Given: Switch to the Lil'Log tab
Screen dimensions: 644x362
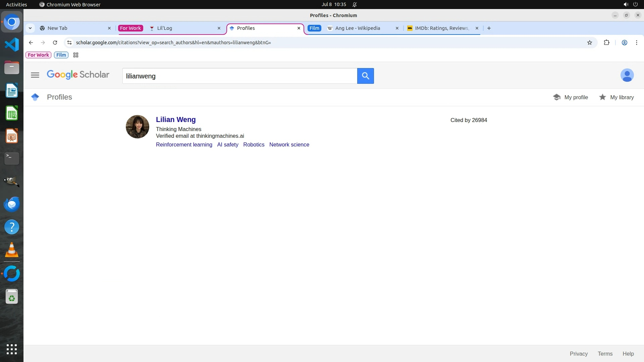Looking at the screenshot, I should coord(164,28).
